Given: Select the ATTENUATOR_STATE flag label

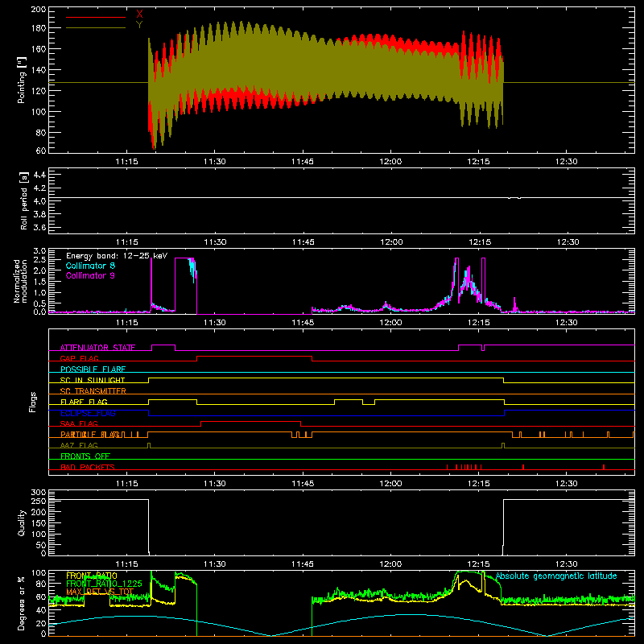Looking at the screenshot, I should [97, 348].
